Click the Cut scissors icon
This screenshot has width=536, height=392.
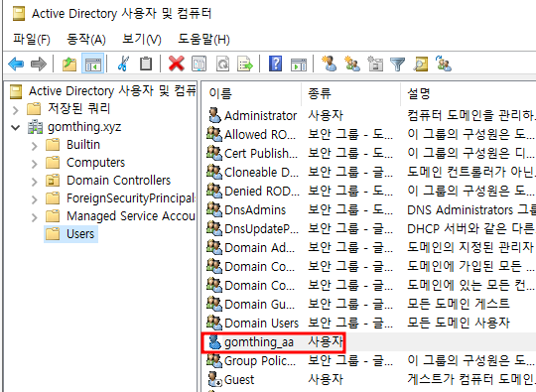(123, 64)
